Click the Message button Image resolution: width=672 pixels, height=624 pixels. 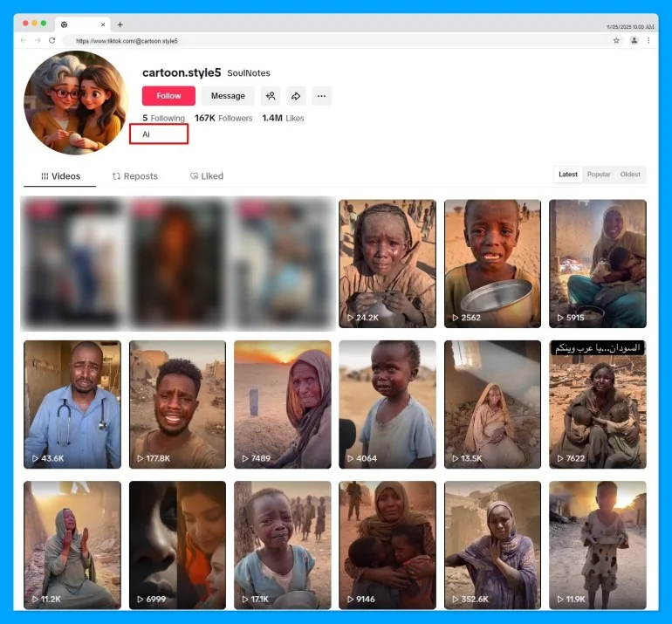pos(228,96)
